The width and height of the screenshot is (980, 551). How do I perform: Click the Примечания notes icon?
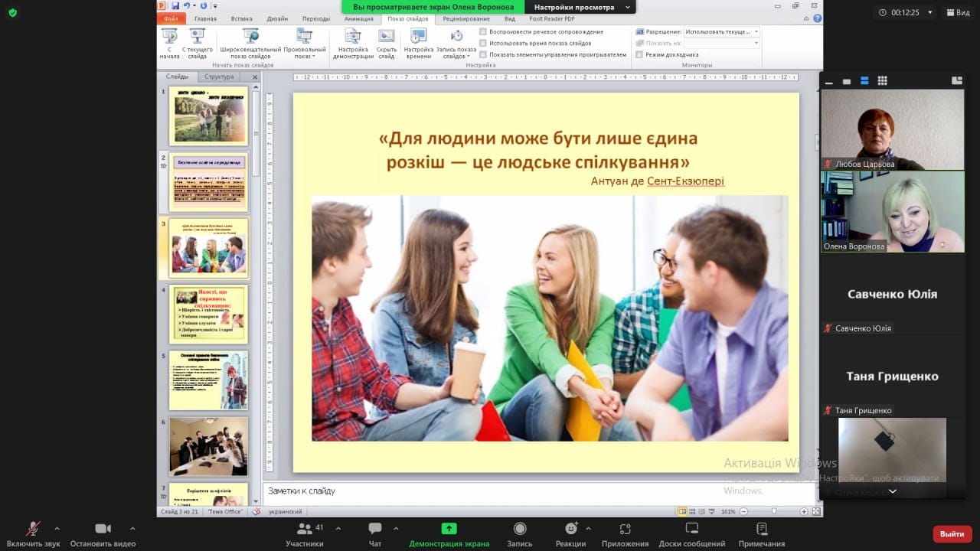coord(761,530)
